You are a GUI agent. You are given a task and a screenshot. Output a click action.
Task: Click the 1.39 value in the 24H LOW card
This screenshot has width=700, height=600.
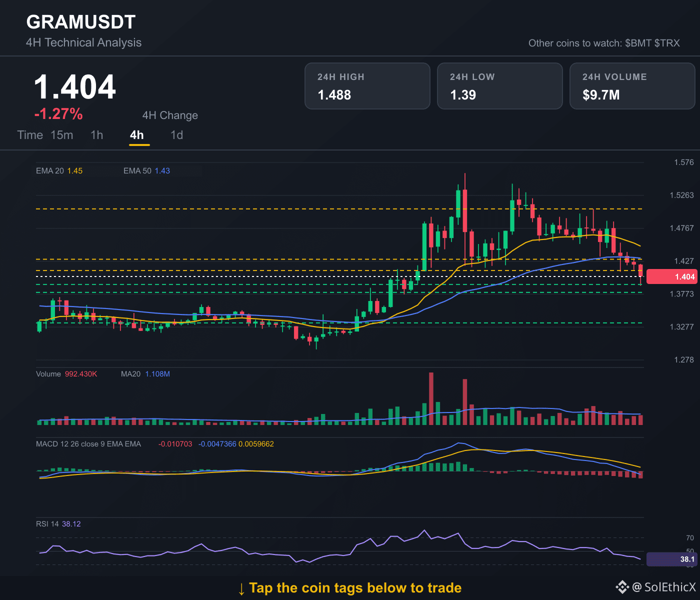point(463,95)
